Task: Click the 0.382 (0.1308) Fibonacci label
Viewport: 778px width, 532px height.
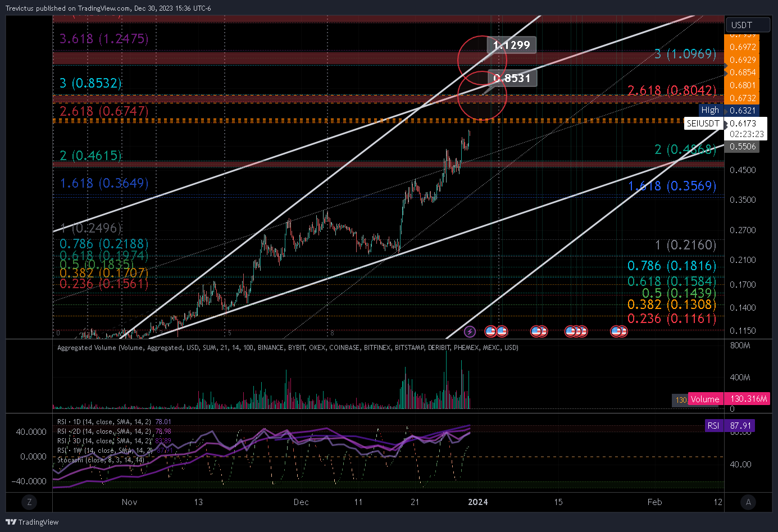Action: click(x=672, y=304)
